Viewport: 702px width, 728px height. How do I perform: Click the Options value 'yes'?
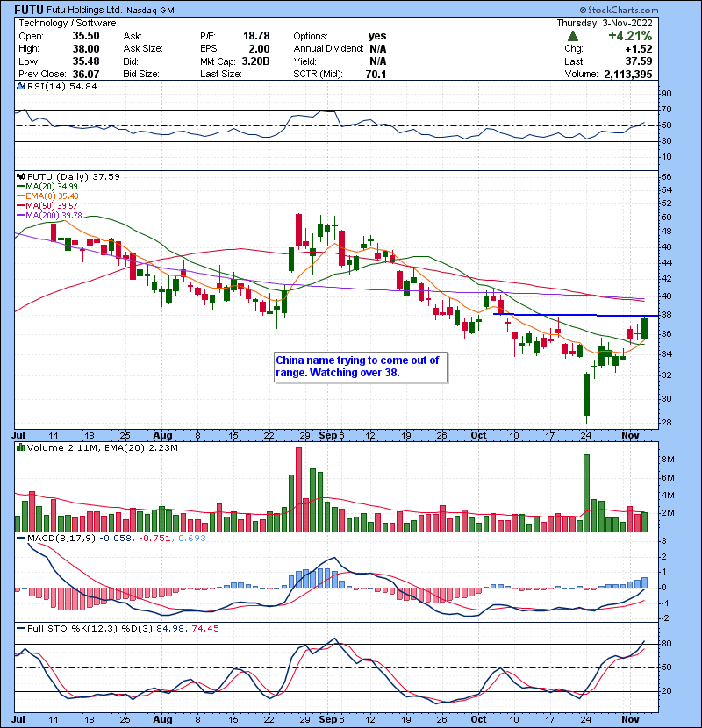point(377,36)
